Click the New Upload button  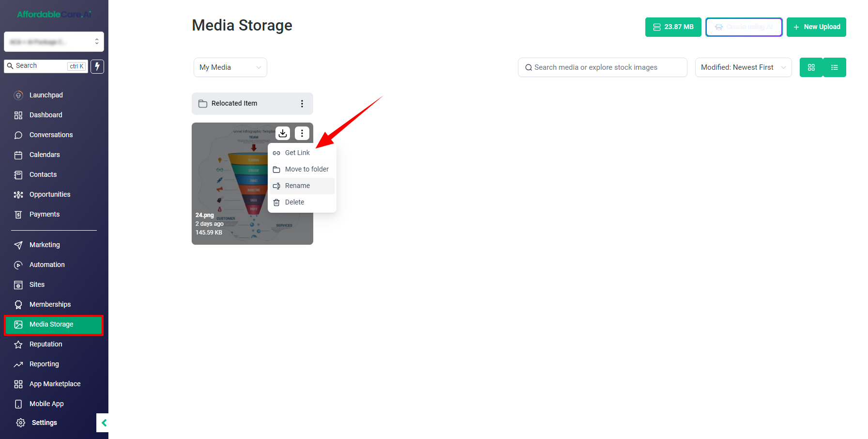coord(816,27)
